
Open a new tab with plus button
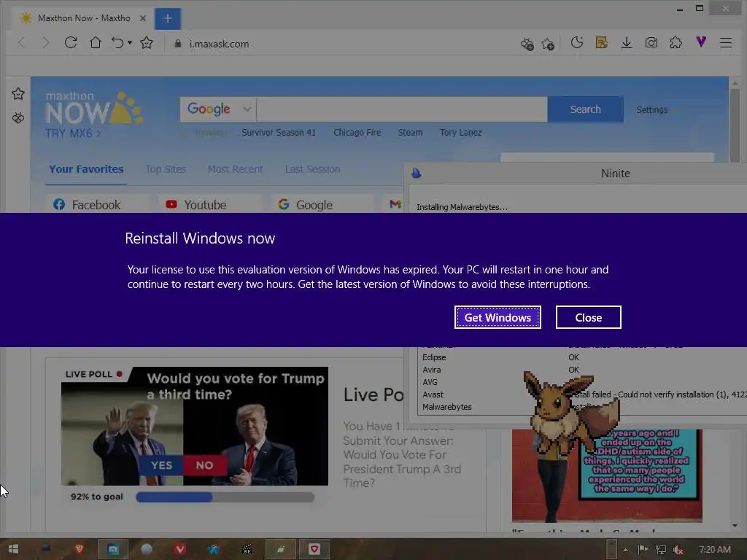pos(167,18)
